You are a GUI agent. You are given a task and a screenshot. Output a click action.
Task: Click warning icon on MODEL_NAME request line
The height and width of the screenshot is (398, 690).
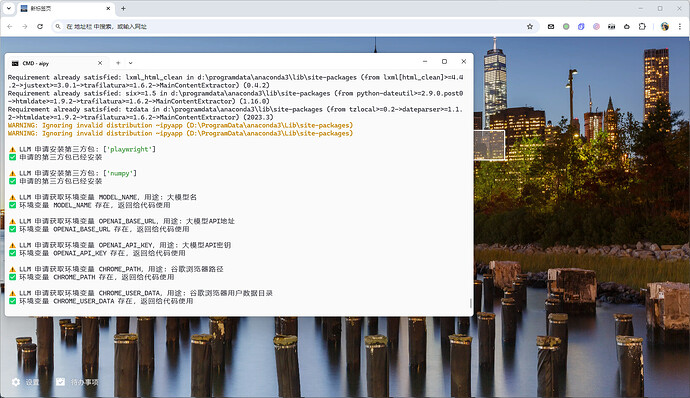coord(12,197)
